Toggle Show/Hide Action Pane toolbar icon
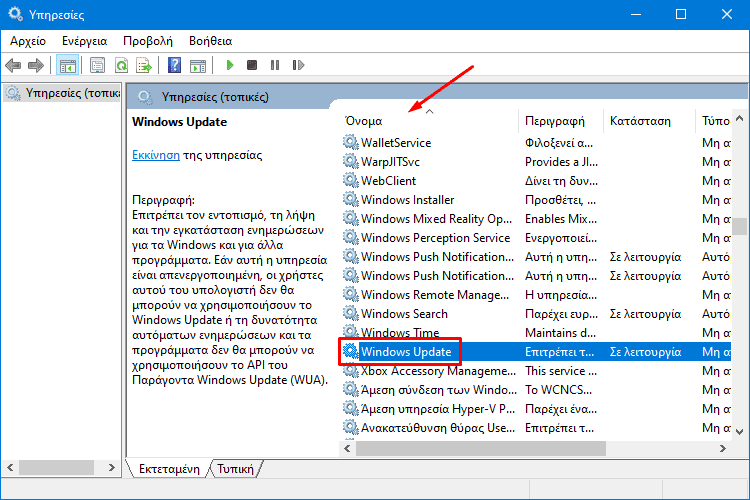 pyautogui.click(x=198, y=65)
